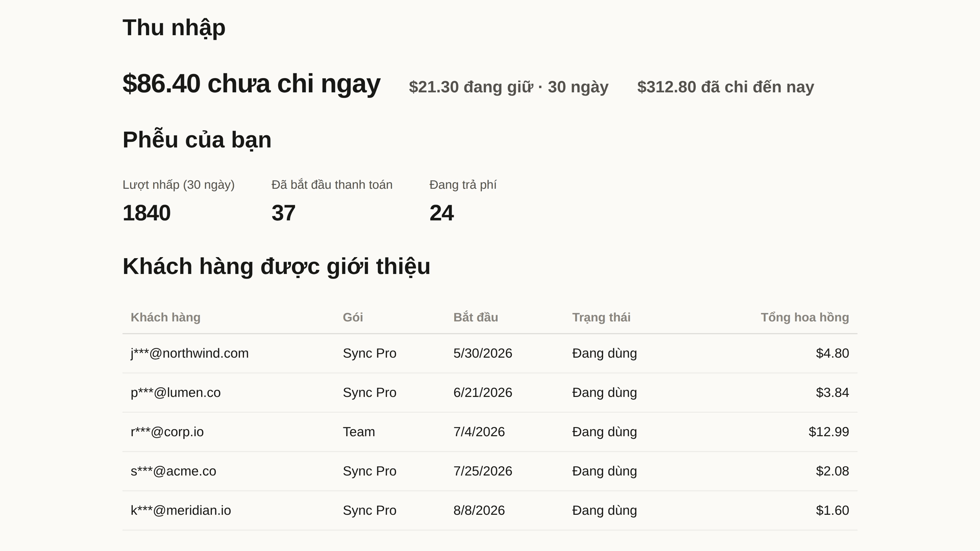
Task: Click start date 7/25/2026
Action: click(483, 471)
